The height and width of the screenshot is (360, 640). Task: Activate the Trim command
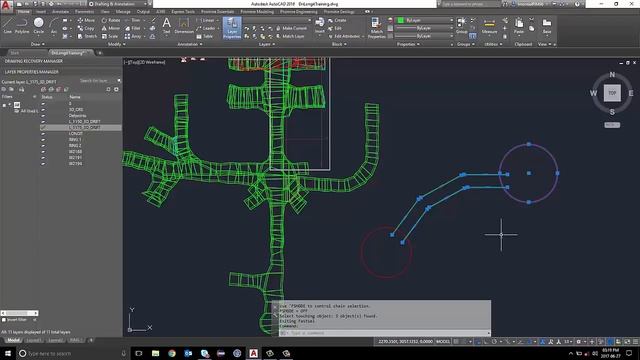click(x=133, y=20)
